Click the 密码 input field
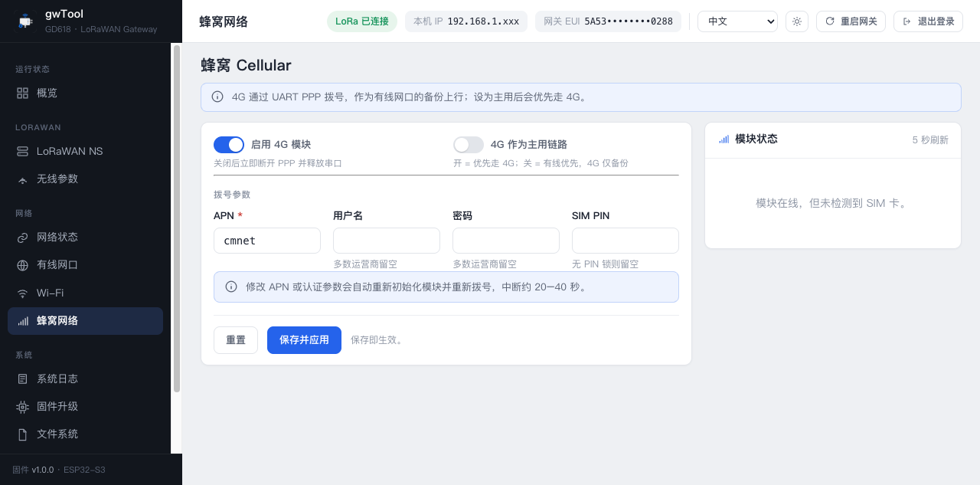This screenshot has height=485, width=980. pyautogui.click(x=506, y=241)
